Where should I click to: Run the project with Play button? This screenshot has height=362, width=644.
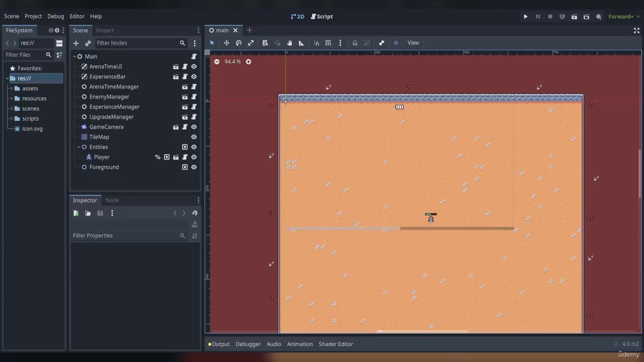[x=526, y=17]
